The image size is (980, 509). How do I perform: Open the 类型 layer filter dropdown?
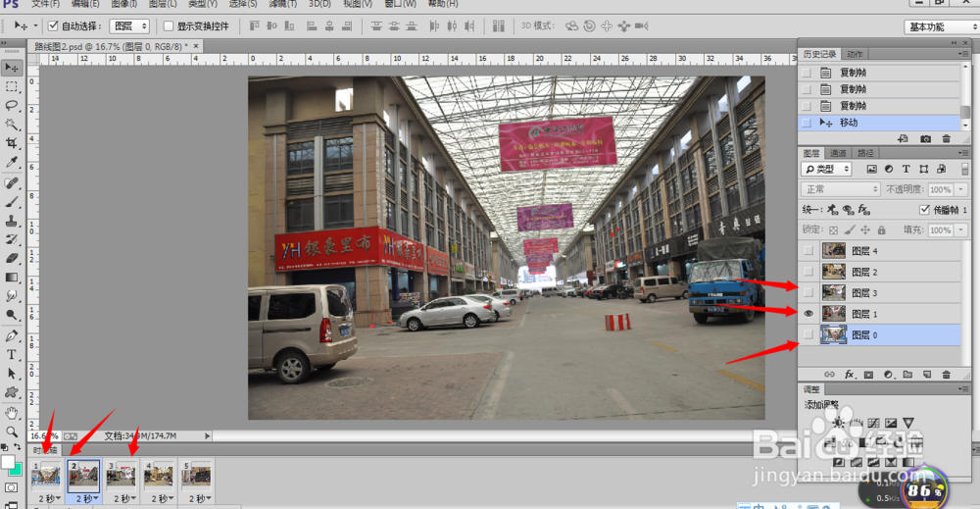pos(827,169)
